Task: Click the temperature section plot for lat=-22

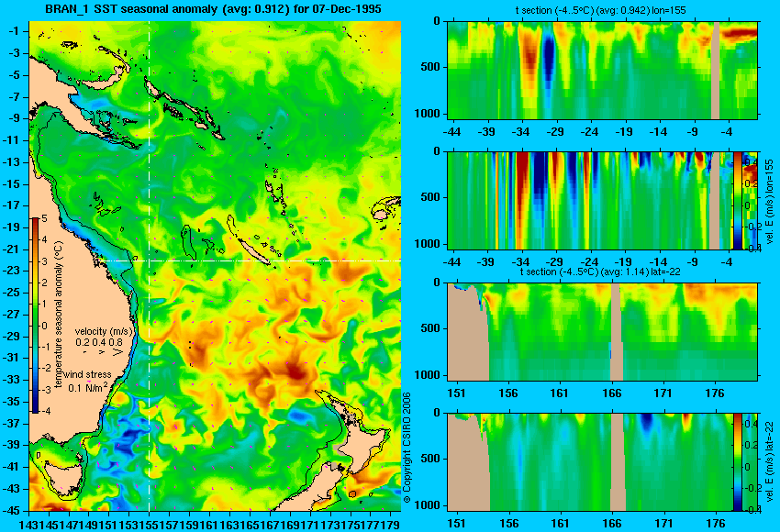Action: click(602, 332)
